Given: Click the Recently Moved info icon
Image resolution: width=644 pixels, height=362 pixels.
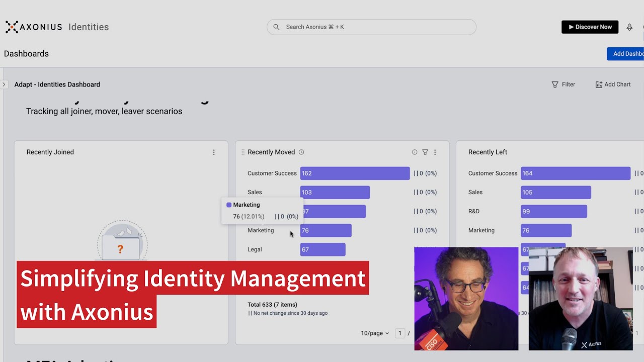Looking at the screenshot, I should click(415, 152).
